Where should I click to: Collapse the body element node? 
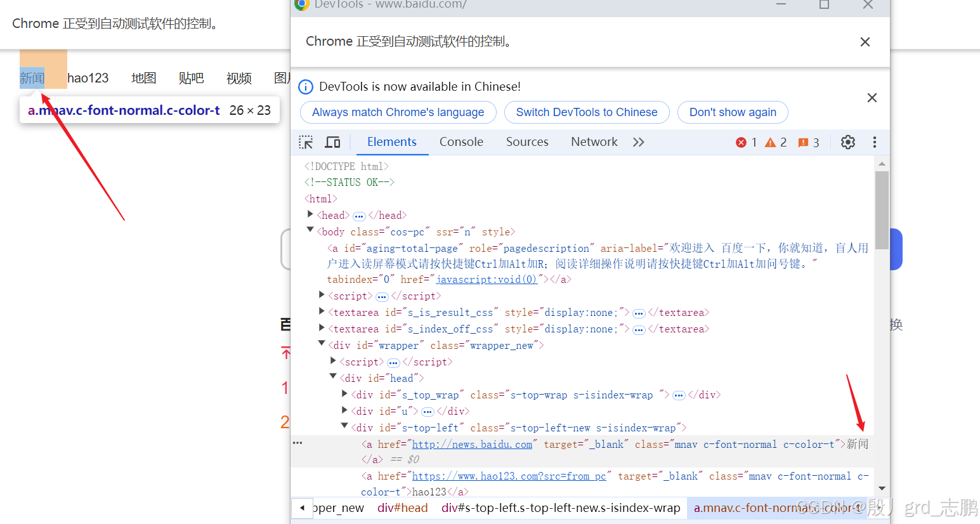310,231
